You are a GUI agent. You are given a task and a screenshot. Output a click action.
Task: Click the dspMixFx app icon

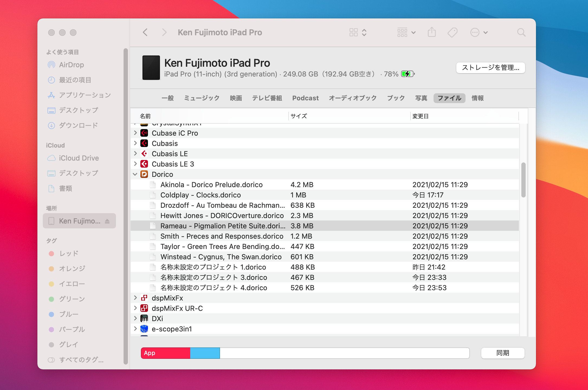tap(144, 298)
